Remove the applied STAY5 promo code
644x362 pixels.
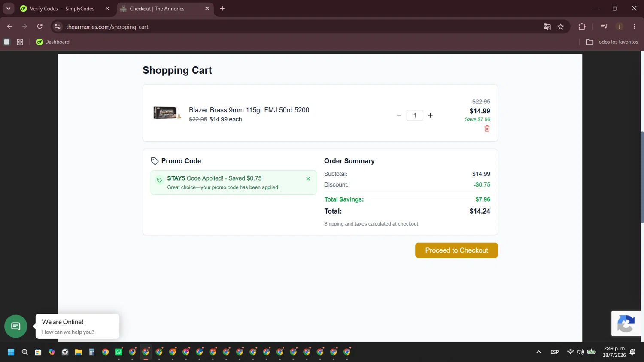pyautogui.click(x=308, y=178)
